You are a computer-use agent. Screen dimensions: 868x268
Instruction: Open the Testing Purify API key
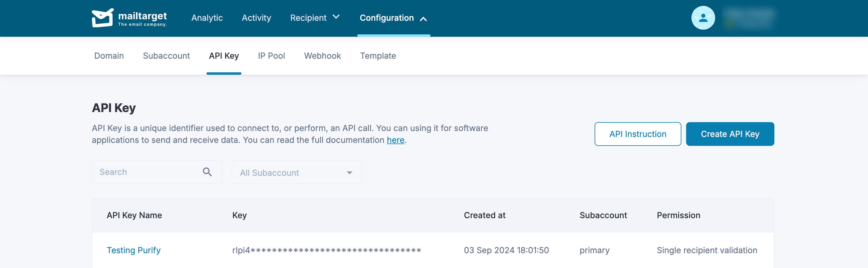click(x=133, y=250)
